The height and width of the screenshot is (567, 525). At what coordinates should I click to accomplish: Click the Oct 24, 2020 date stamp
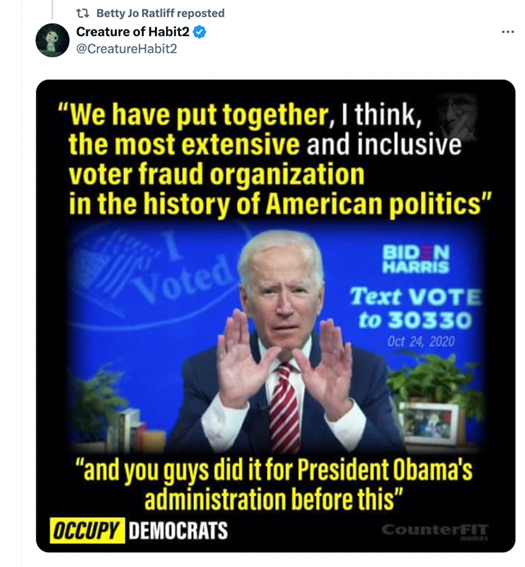pyautogui.click(x=421, y=341)
